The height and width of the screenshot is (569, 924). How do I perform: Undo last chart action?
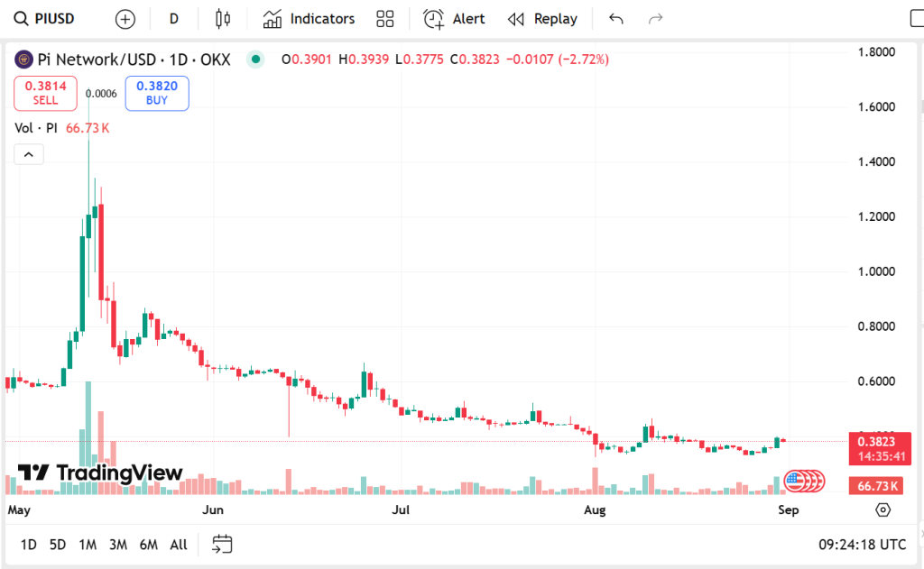[x=615, y=19]
